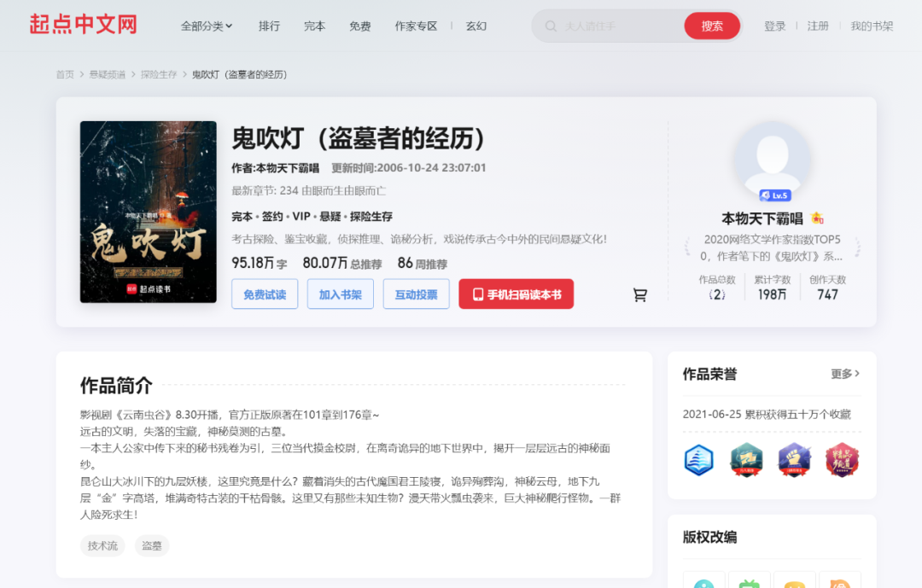Click the 80.07万 总推荐 value

(342, 263)
